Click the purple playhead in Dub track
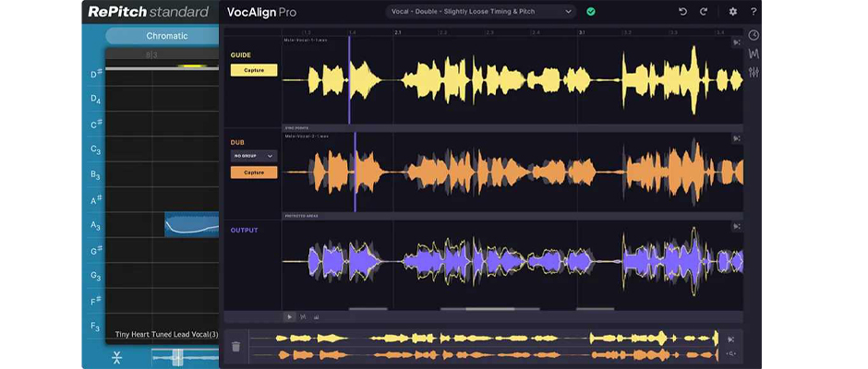 (355, 173)
